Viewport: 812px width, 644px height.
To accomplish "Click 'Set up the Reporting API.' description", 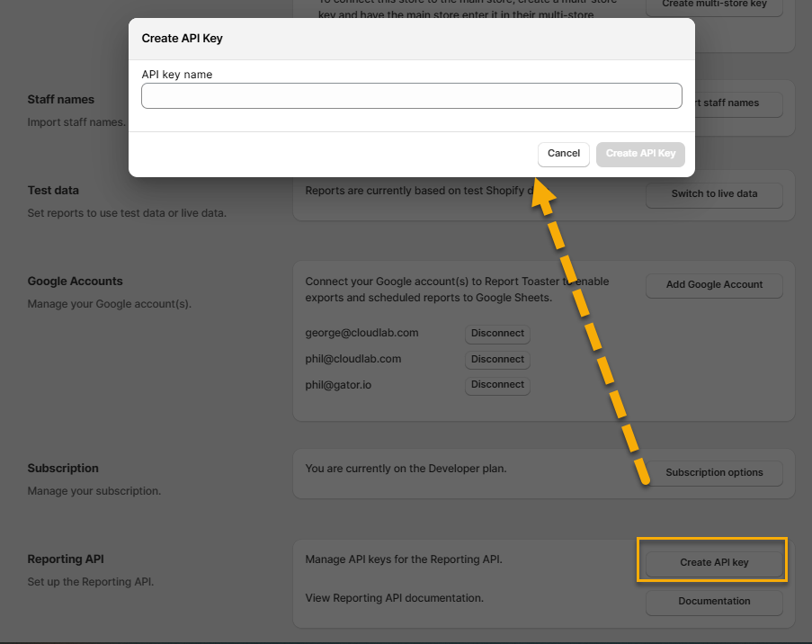I will pyautogui.click(x=91, y=582).
